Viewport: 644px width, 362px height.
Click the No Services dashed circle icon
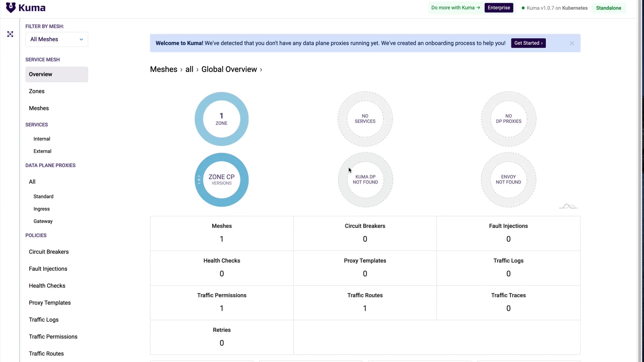pos(365,118)
